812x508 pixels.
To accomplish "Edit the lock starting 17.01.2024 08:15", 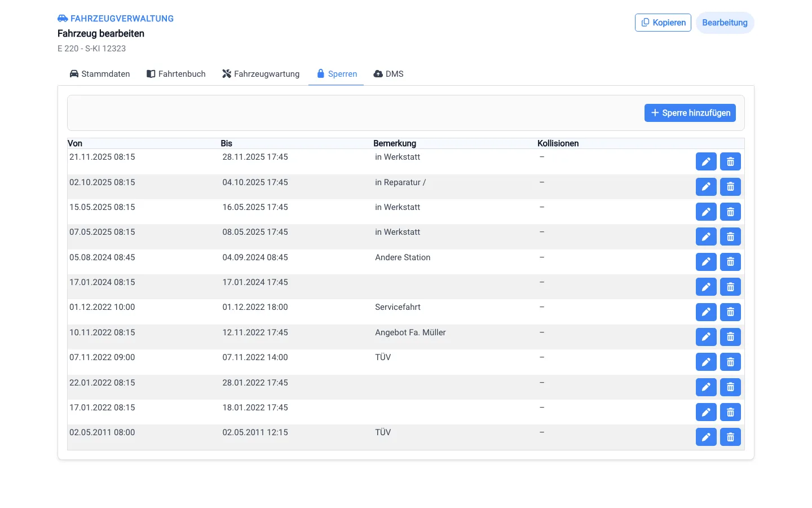I will [x=706, y=287].
